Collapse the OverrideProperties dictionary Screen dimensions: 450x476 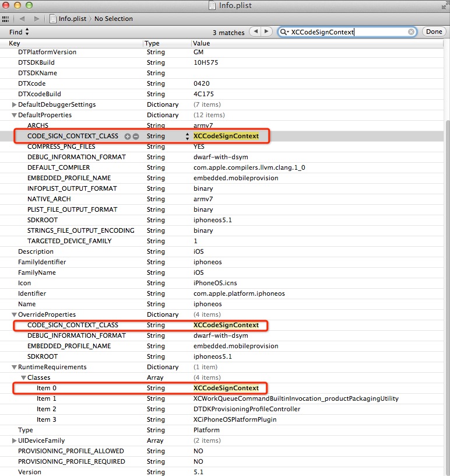point(15,314)
